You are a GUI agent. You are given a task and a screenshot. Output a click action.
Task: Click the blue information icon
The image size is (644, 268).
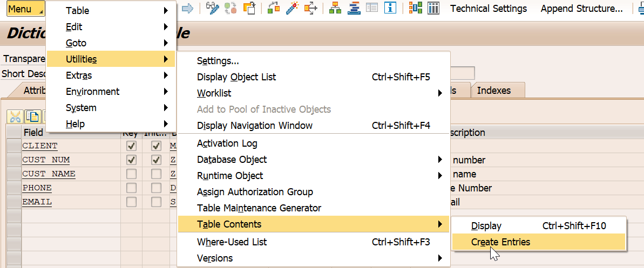(x=390, y=8)
